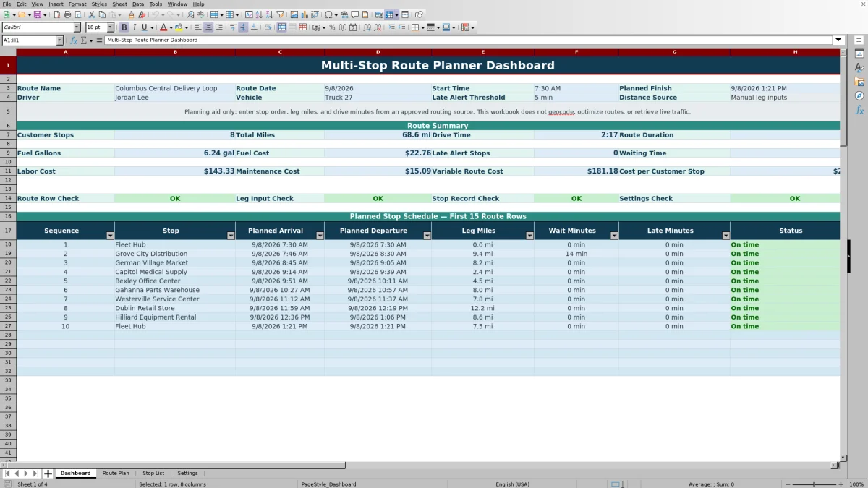Insert a chart from the toolbar

click(304, 14)
